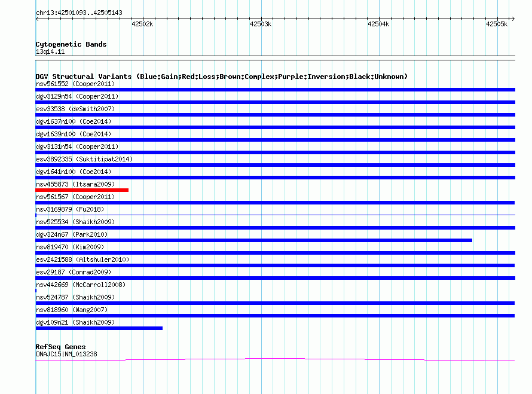Viewport: 532px width, 394px height.
Task: Click the pink DNAJC15 gene track line
Action: pyautogui.click(x=275, y=359)
